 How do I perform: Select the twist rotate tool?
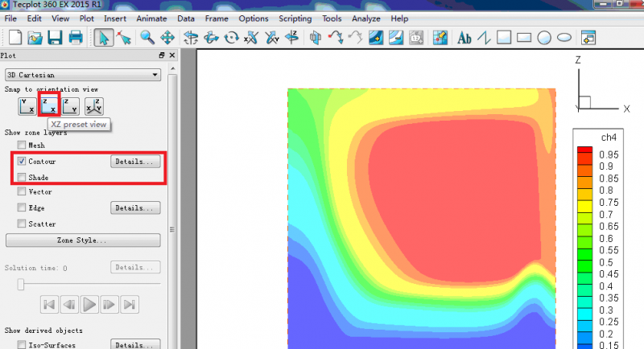pos(232,38)
